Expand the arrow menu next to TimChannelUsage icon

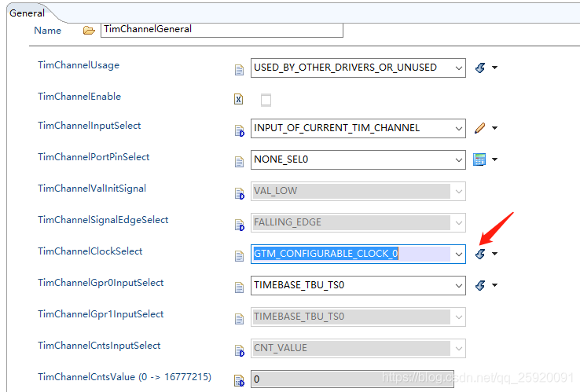point(494,68)
